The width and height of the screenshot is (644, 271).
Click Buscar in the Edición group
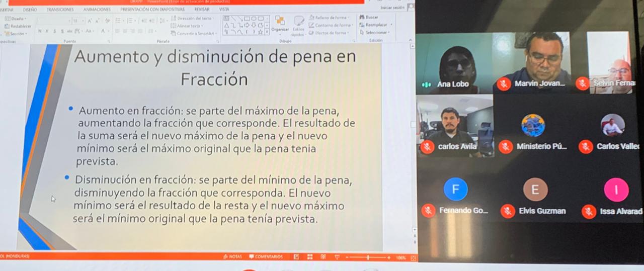coord(371,17)
